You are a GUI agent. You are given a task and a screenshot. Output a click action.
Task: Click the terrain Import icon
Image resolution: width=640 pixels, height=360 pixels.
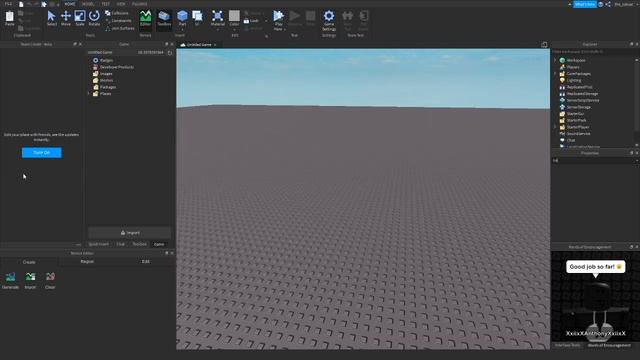point(30,280)
